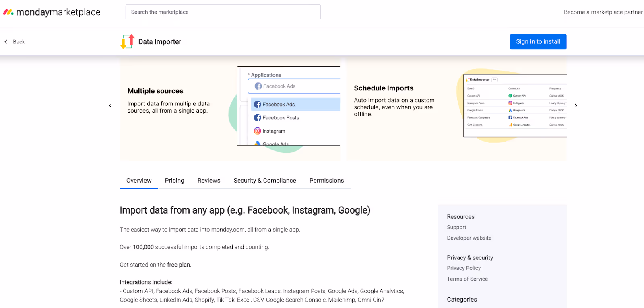Click the Privacy & security heading

[470, 258]
